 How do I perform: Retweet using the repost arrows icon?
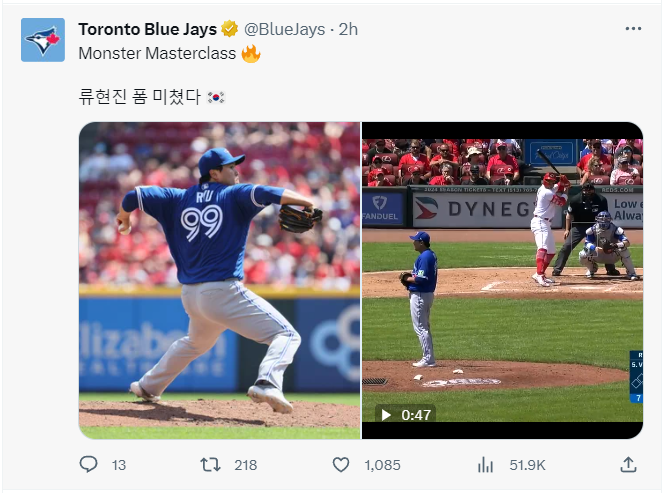[x=210, y=465]
